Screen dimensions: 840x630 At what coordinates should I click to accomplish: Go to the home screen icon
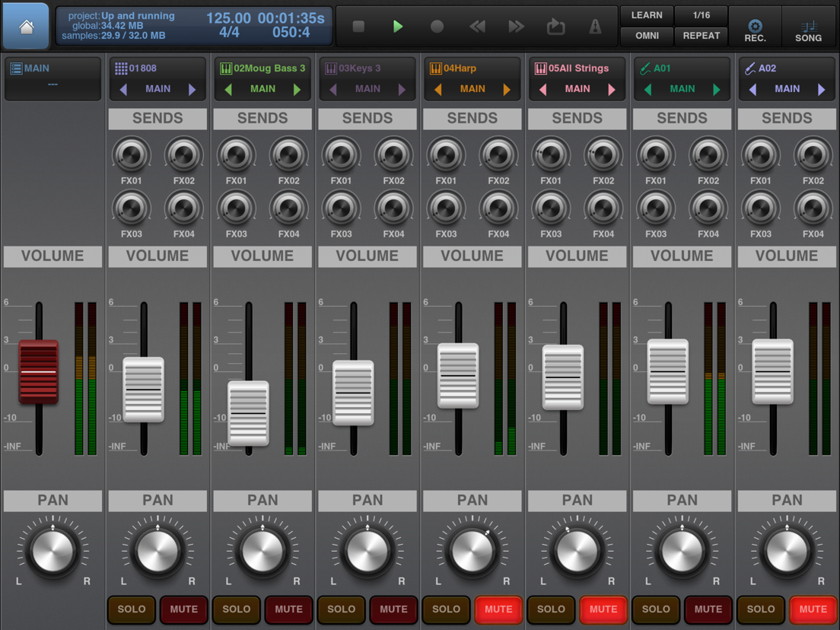point(26,26)
